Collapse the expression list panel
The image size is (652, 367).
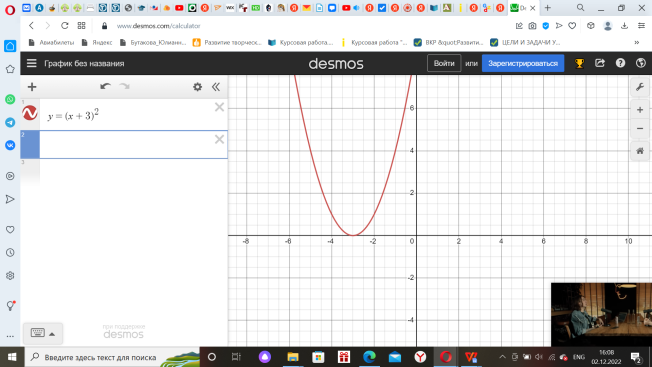tap(216, 87)
